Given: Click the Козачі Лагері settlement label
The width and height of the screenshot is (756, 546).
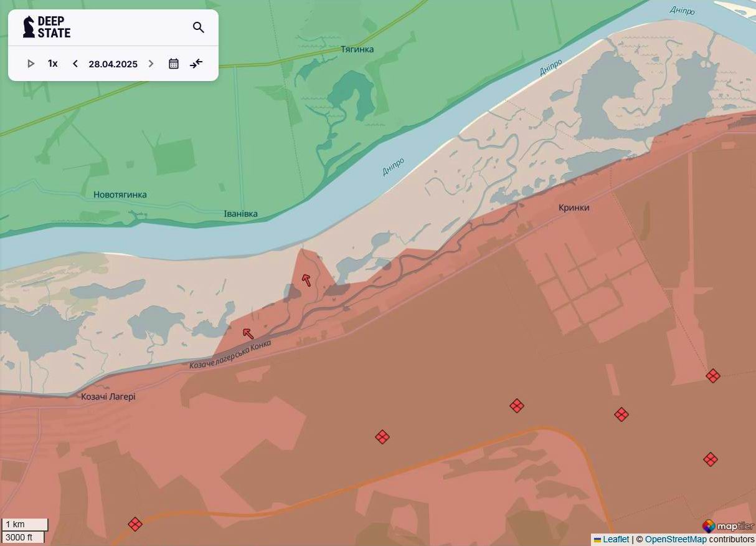Looking at the screenshot, I should [110, 396].
